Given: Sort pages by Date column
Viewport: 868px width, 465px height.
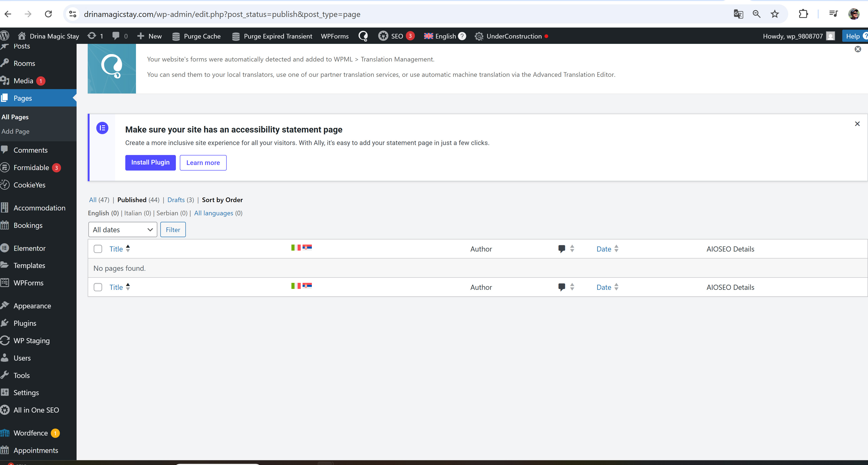Looking at the screenshot, I should tap(603, 249).
